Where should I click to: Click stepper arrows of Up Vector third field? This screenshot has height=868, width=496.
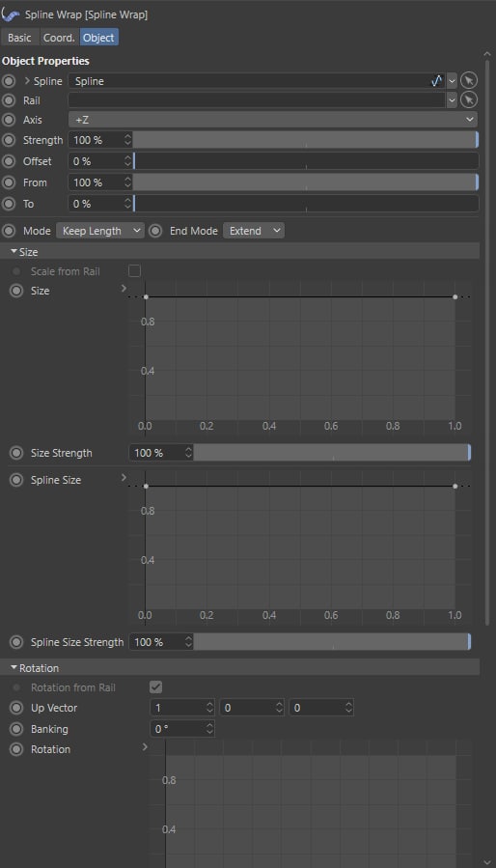348,708
